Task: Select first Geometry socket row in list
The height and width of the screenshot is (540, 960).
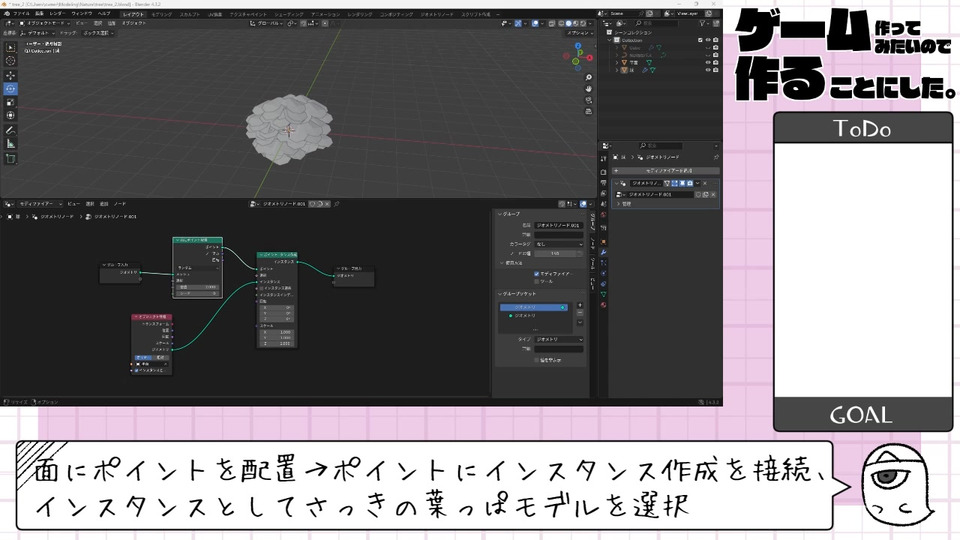Action: coord(534,307)
